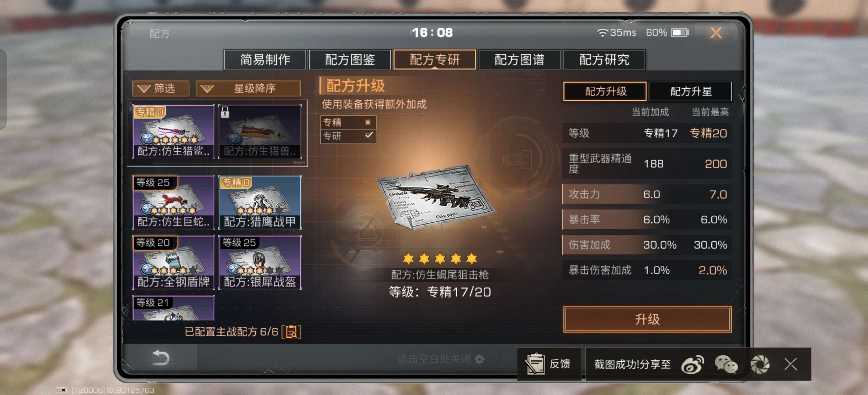The height and width of the screenshot is (395, 868).
Task: Switch to the 配方升星 toggle
Action: point(690,91)
